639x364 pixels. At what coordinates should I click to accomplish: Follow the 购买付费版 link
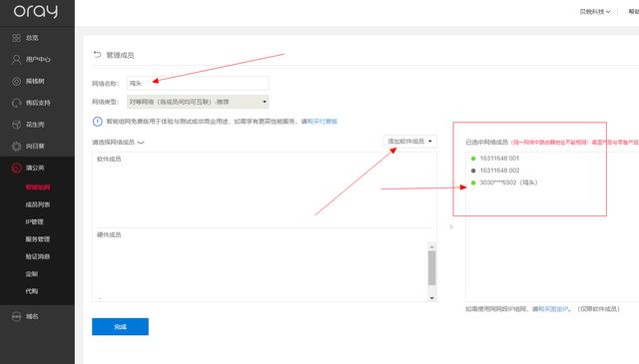click(321, 122)
